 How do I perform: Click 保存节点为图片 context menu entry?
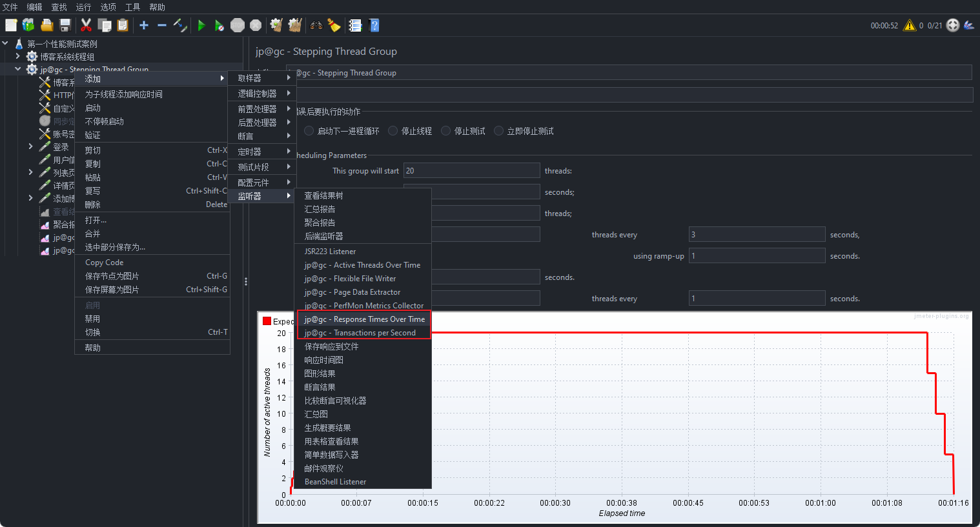pos(152,276)
